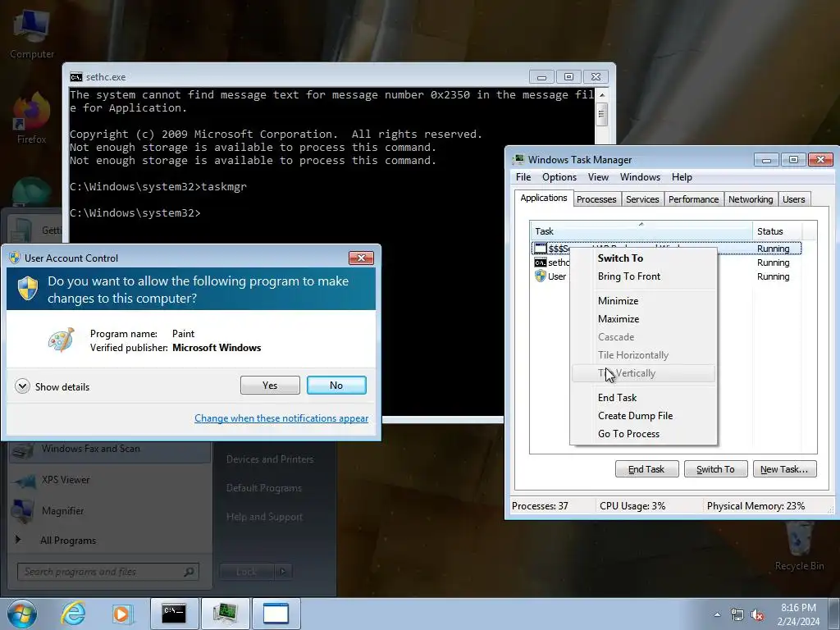The width and height of the screenshot is (840, 630).
Task: Open the View menu in Task Manager
Action: [598, 177]
